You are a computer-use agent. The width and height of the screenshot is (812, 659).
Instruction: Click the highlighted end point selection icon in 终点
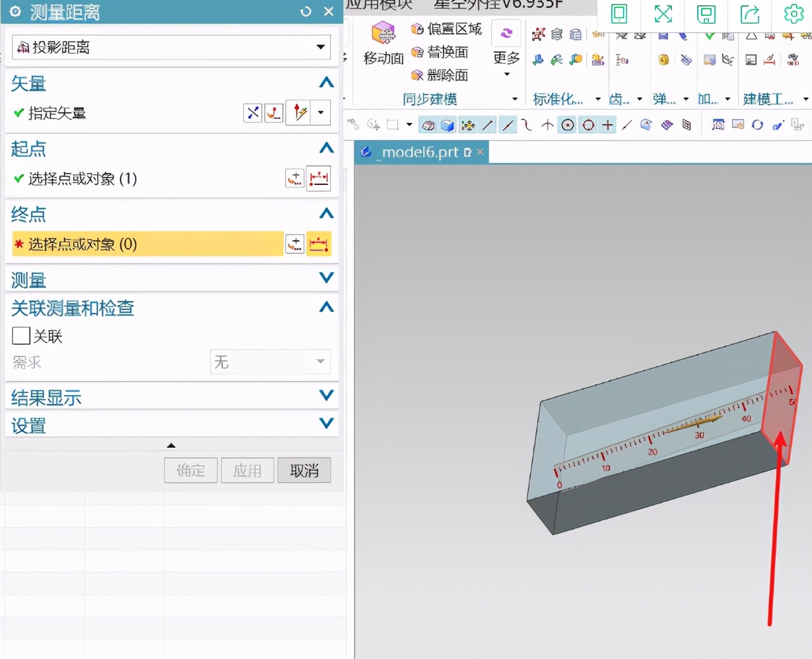319,244
